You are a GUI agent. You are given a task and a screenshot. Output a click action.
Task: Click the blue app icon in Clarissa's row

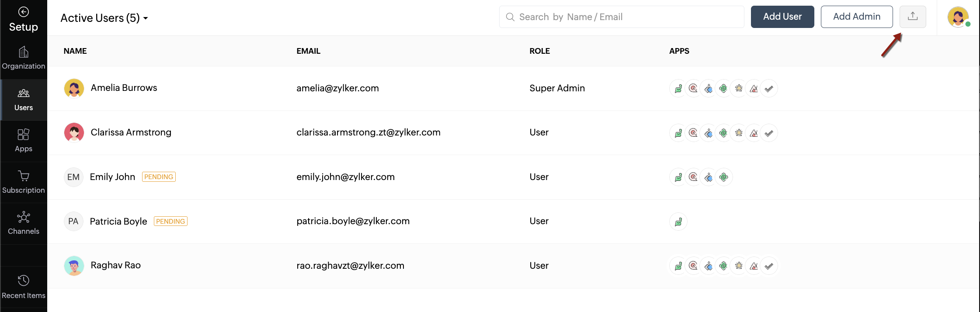[709, 133]
